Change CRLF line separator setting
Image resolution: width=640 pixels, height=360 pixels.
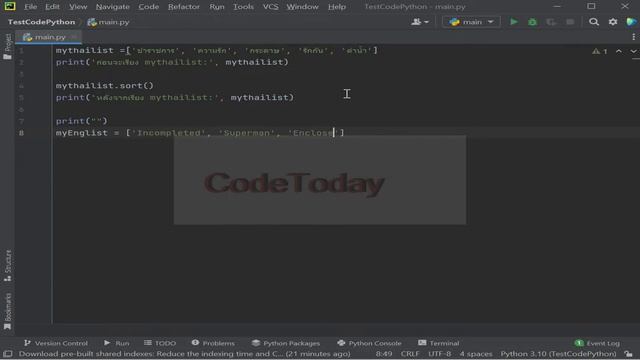tap(410, 354)
